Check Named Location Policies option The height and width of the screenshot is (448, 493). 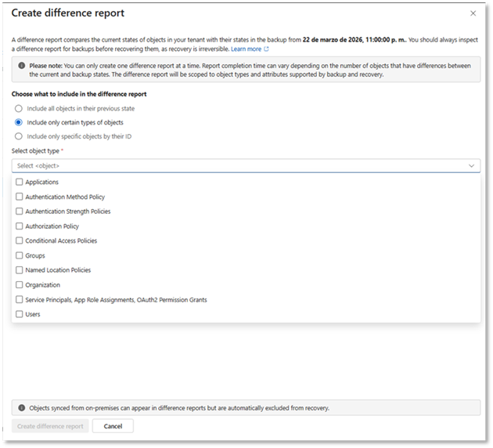point(20,270)
